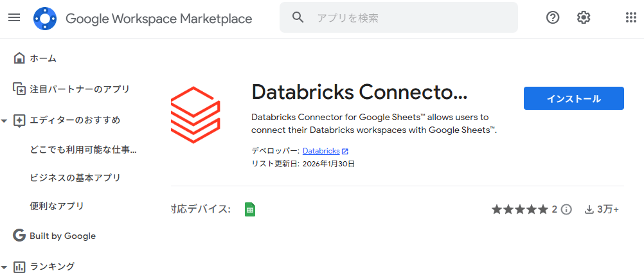Click the download count icon
This screenshot has height=273, width=644.
[589, 209]
